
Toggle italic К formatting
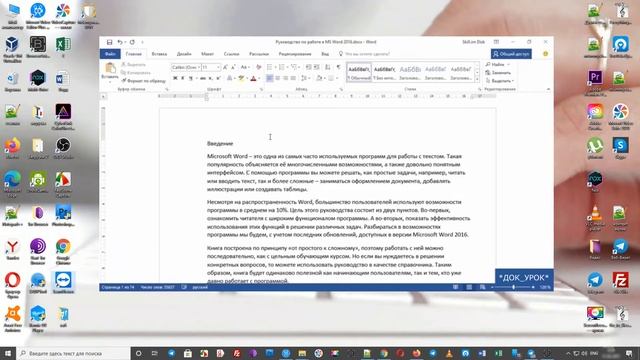(182, 78)
